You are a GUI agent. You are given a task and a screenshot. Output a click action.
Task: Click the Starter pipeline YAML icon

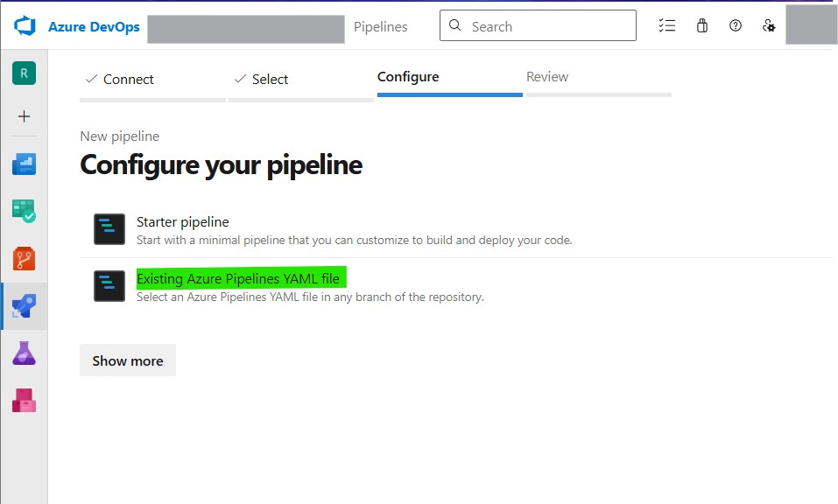109,229
